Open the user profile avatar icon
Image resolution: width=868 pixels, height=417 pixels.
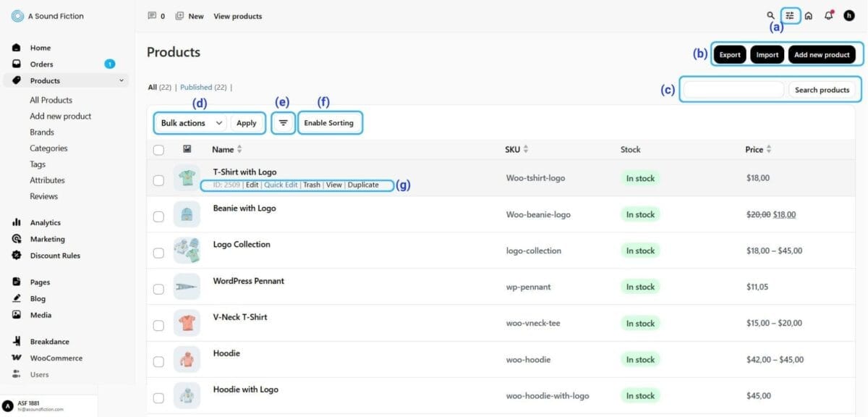(x=849, y=15)
